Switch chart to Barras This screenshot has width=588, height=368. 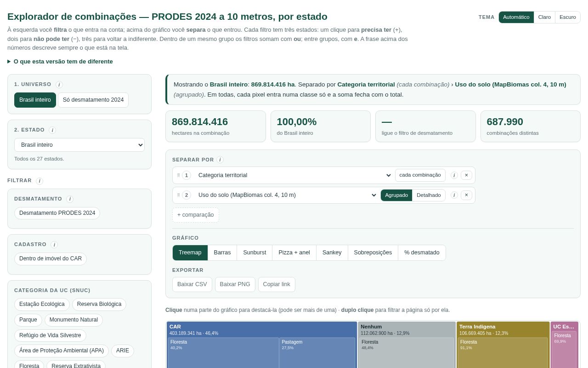[x=222, y=253]
